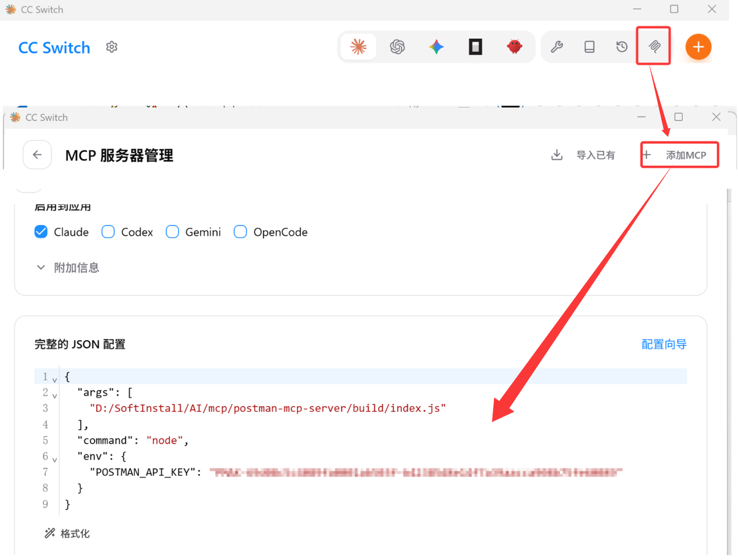Image resolution: width=738 pixels, height=560 pixels.
Task: Maximize the front CC Switch MCP window
Action: coord(679,117)
